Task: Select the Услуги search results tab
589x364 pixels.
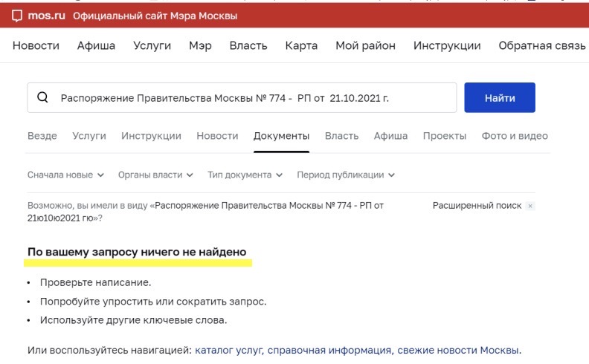Action: pos(89,136)
